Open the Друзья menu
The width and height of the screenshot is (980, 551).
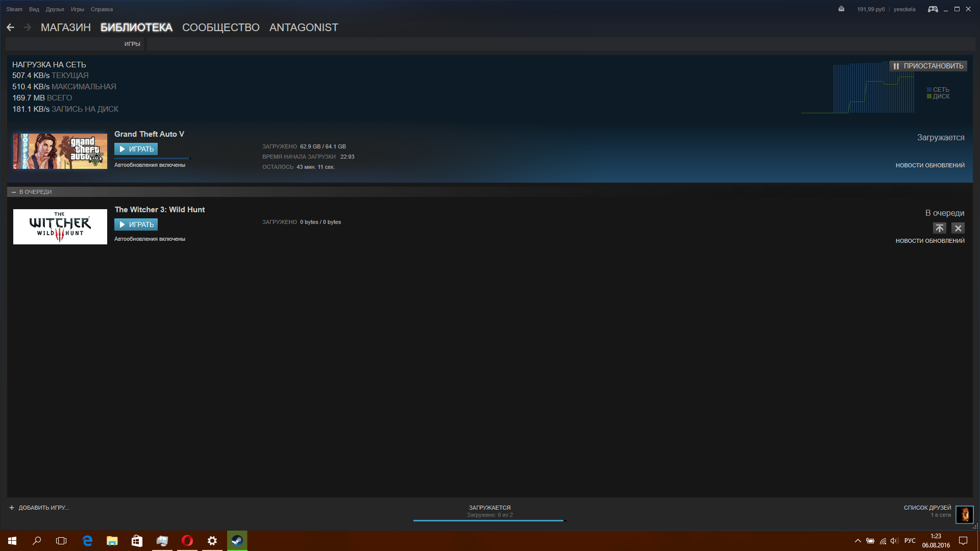click(55, 9)
